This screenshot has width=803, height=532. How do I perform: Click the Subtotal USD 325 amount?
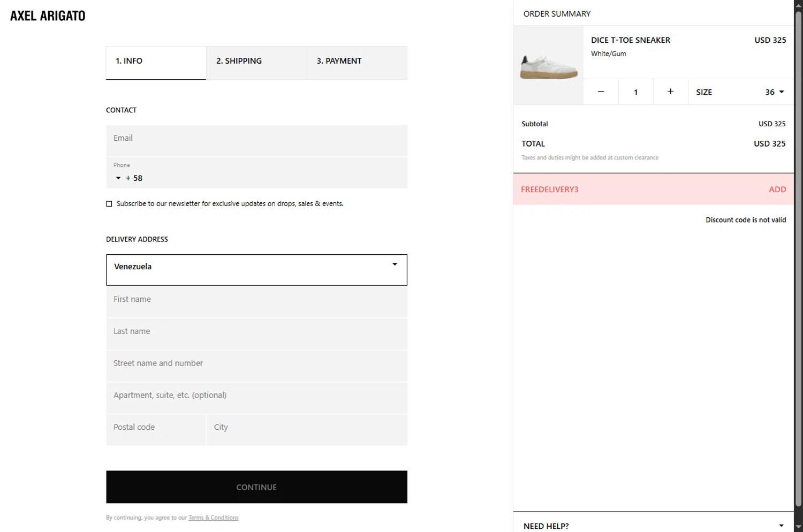click(x=772, y=124)
